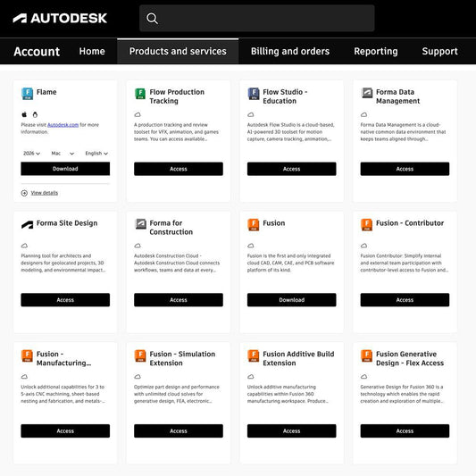
Task: Click the cloud icon on Forma Data Management
Action: (364, 114)
